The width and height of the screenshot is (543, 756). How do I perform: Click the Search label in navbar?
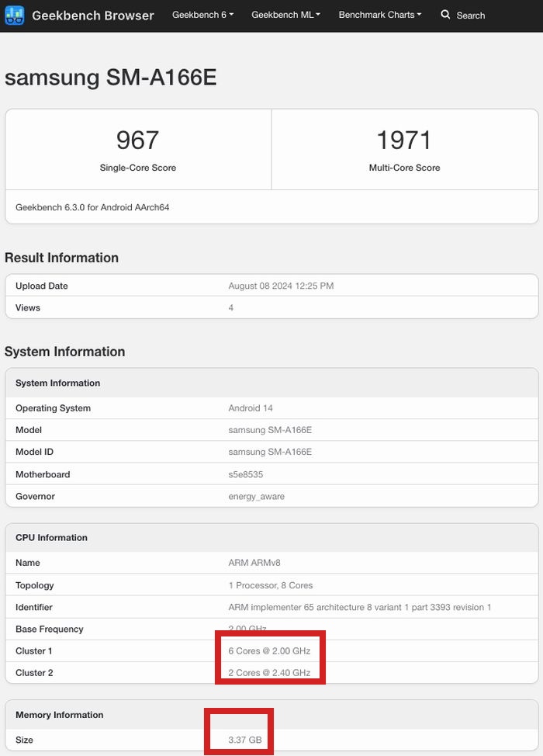tap(470, 16)
